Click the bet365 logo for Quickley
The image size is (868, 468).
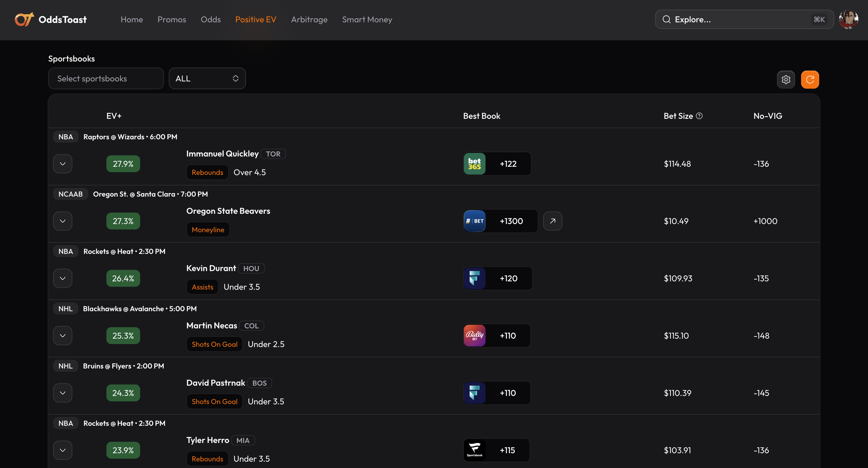click(474, 164)
